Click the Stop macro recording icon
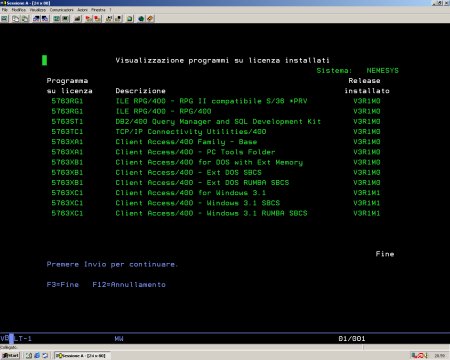 point(97,19)
